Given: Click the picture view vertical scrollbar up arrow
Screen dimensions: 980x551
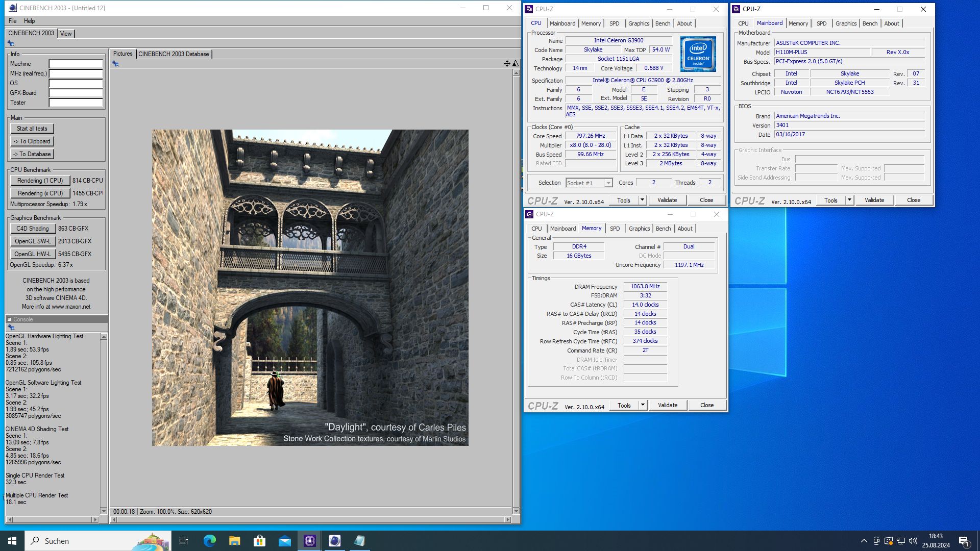Looking at the screenshot, I should [x=516, y=73].
